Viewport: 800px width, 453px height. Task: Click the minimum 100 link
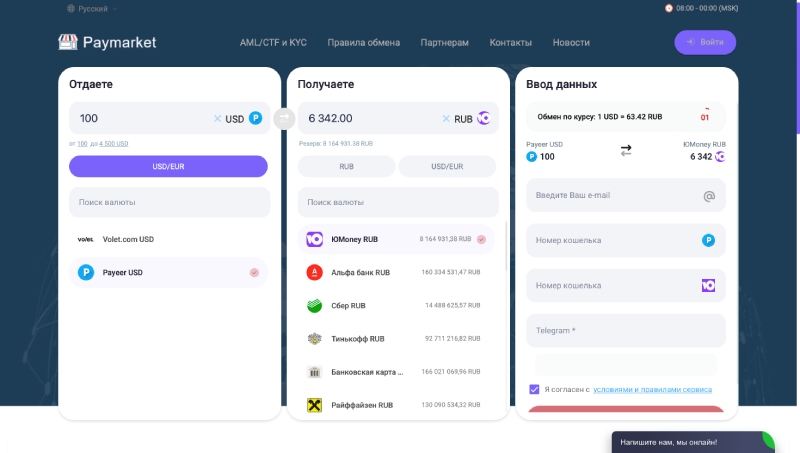pyautogui.click(x=82, y=144)
